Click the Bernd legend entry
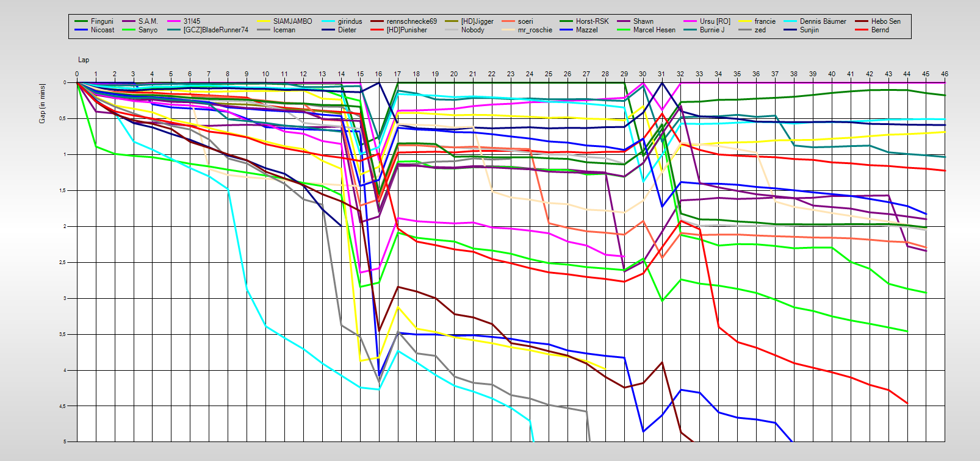Screen dimensions: 980x461 [879, 30]
